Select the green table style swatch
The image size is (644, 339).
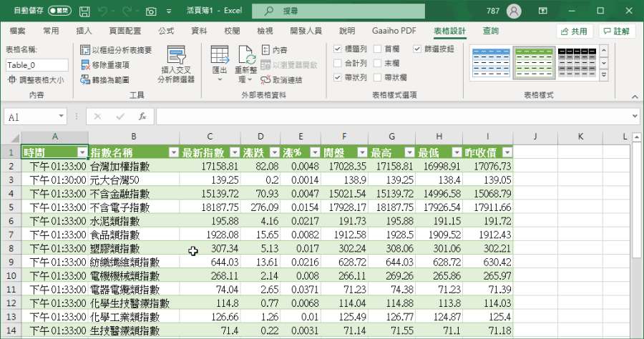pos(534,63)
